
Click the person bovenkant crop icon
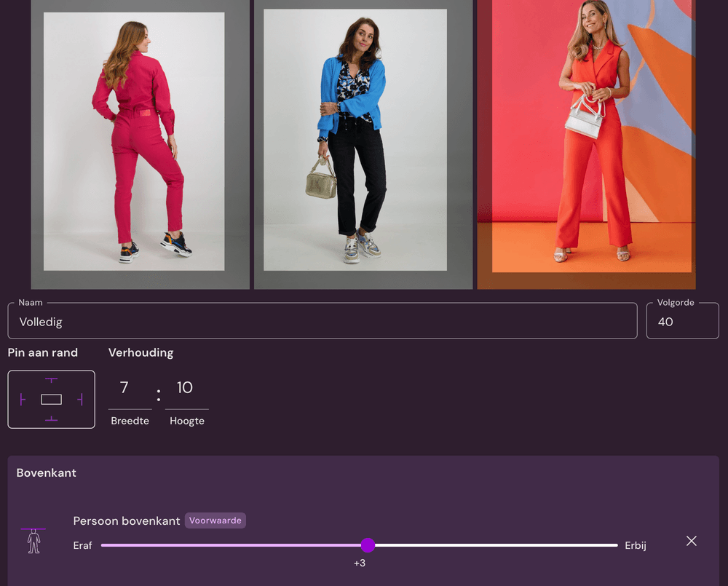[33, 542]
